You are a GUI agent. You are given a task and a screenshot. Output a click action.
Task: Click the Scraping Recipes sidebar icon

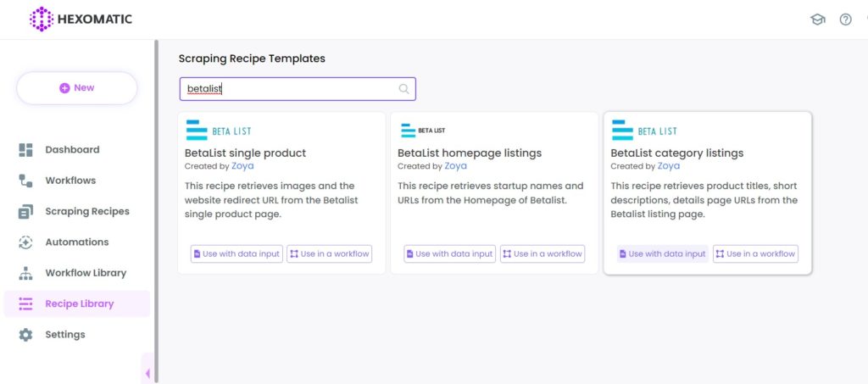click(25, 211)
